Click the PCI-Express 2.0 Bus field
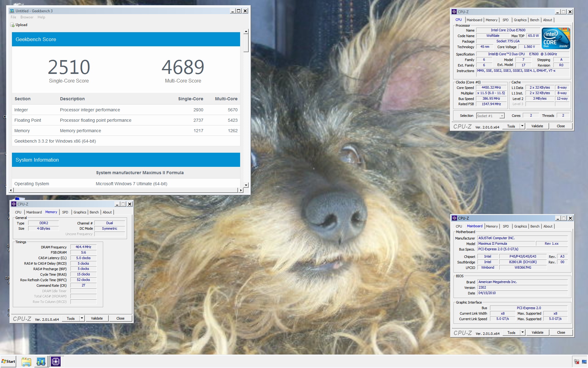The image size is (588, 368). click(529, 308)
